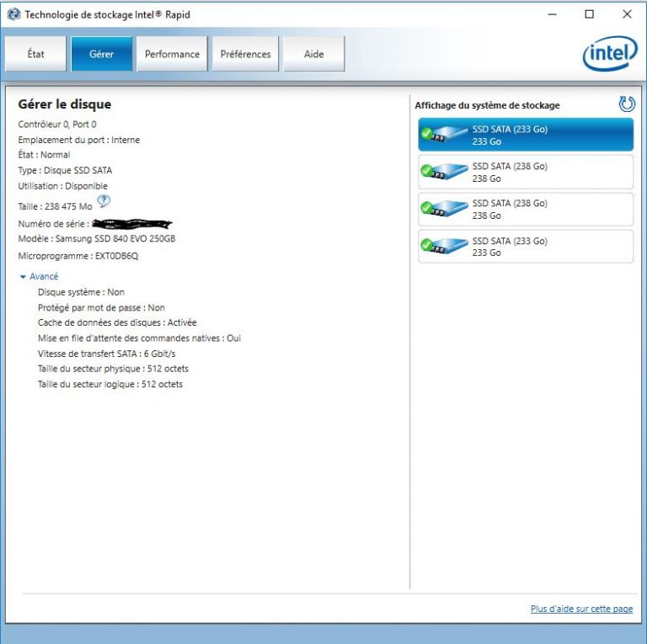Select the Gérer tab
This screenshot has height=644, width=647.
click(x=101, y=54)
